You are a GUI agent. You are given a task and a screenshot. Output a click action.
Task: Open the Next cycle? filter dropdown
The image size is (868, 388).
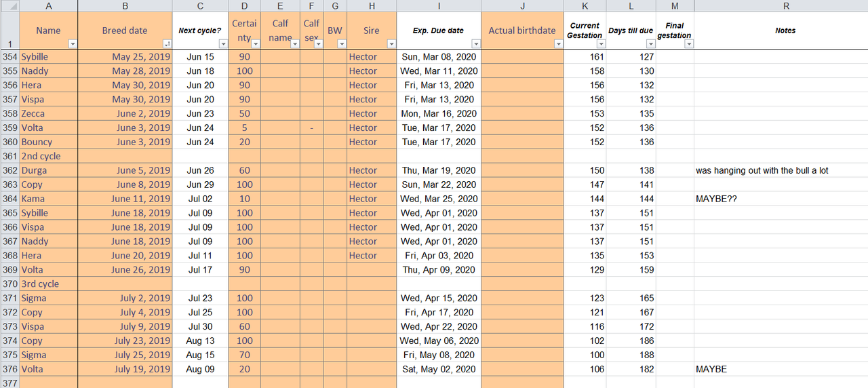pyautogui.click(x=223, y=44)
